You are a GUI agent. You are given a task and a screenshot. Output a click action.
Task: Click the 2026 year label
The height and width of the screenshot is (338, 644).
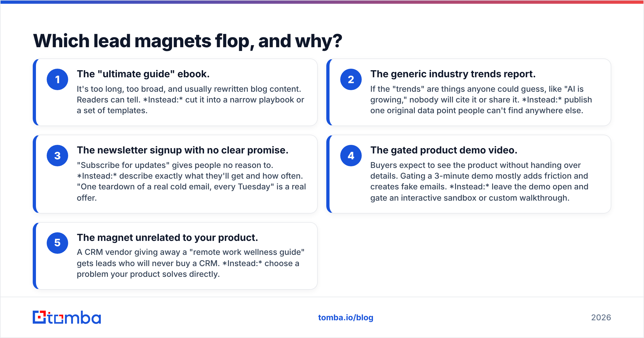(x=601, y=318)
